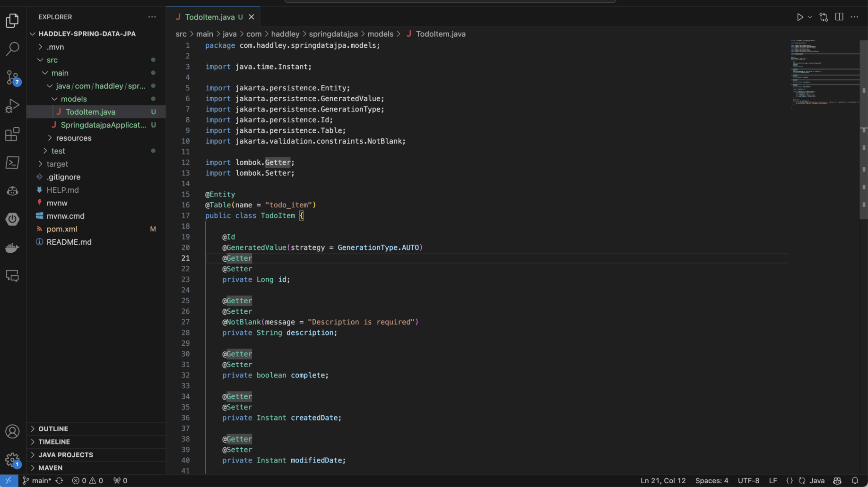The height and width of the screenshot is (487, 868).
Task: Open the Accounts icon
Action: point(12,431)
